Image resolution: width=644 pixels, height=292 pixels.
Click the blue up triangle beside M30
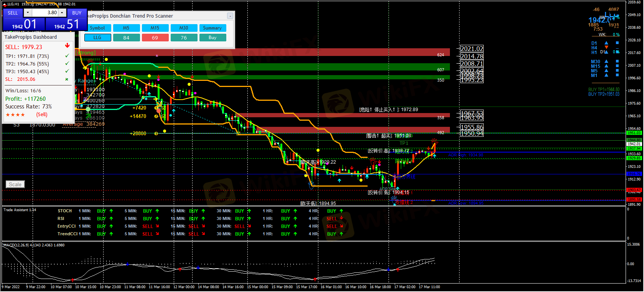point(606,61)
